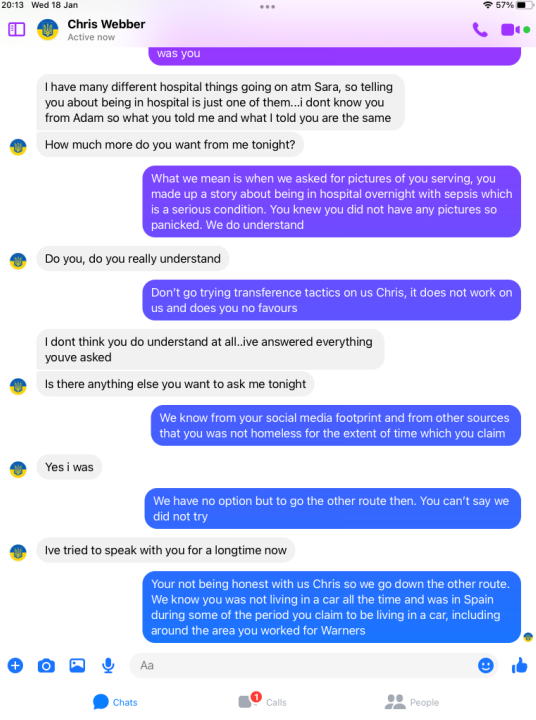Screen dimensions: 536x720
Task: Tap the three-dot multitasking menu at top
Action: [x=267, y=6]
